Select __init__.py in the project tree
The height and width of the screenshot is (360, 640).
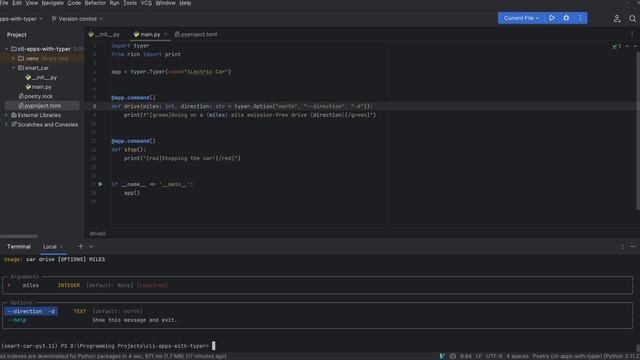(x=41, y=77)
